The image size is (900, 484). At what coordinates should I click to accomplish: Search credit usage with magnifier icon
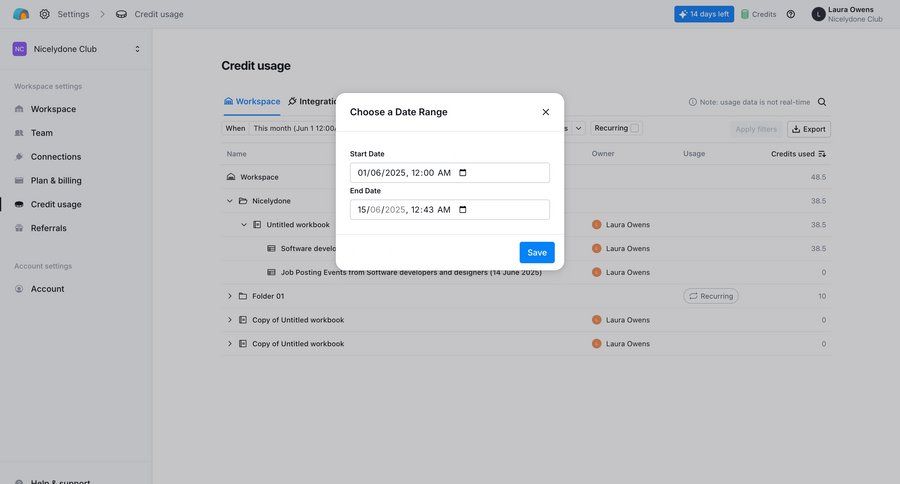pyautogui.click(x=822, y=102)
